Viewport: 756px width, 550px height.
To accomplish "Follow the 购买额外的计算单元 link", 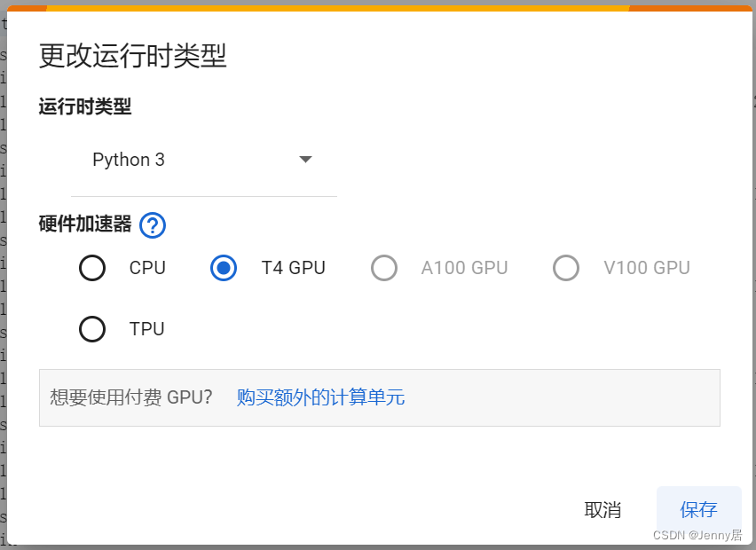I will click(320, 397).
